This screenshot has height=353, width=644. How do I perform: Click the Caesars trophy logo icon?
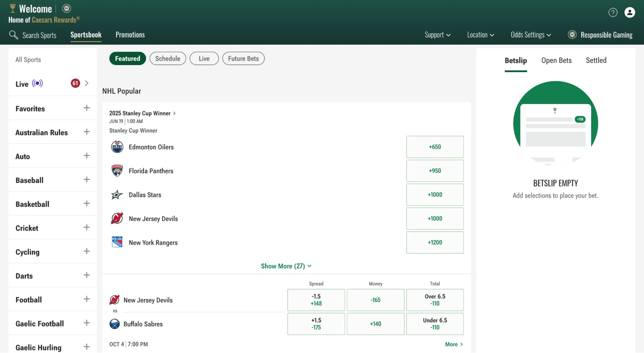point(13,8)
